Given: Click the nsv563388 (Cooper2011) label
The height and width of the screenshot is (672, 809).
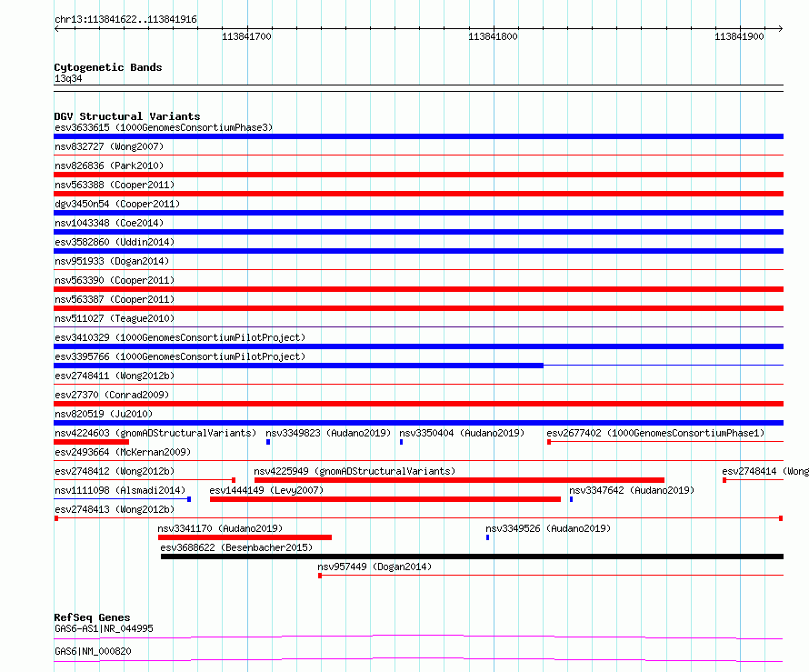Looking at the screenshot, I should click(x=115, y=185).
